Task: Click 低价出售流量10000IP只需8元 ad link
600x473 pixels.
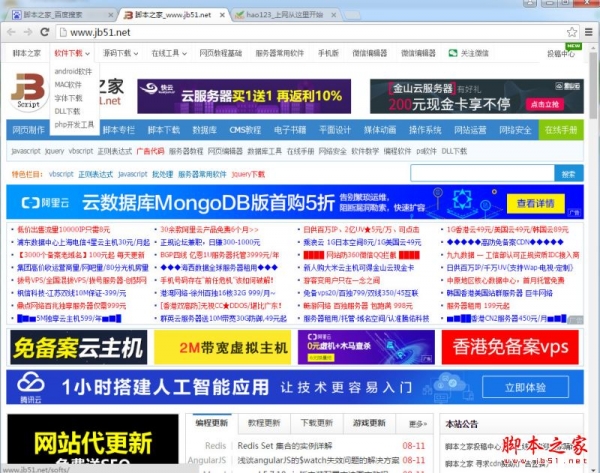Action: 63,230
